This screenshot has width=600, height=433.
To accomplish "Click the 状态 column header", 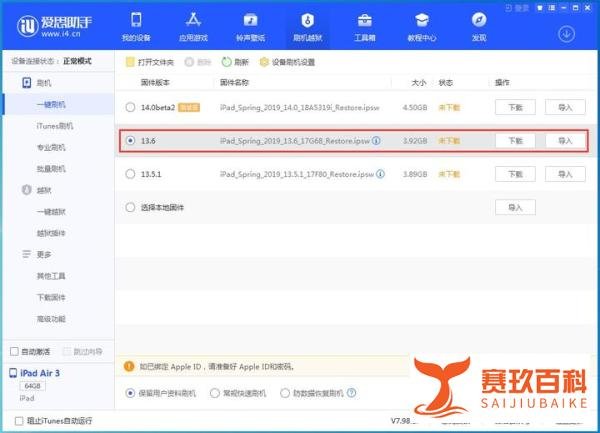I will click(x=445, y=82).
